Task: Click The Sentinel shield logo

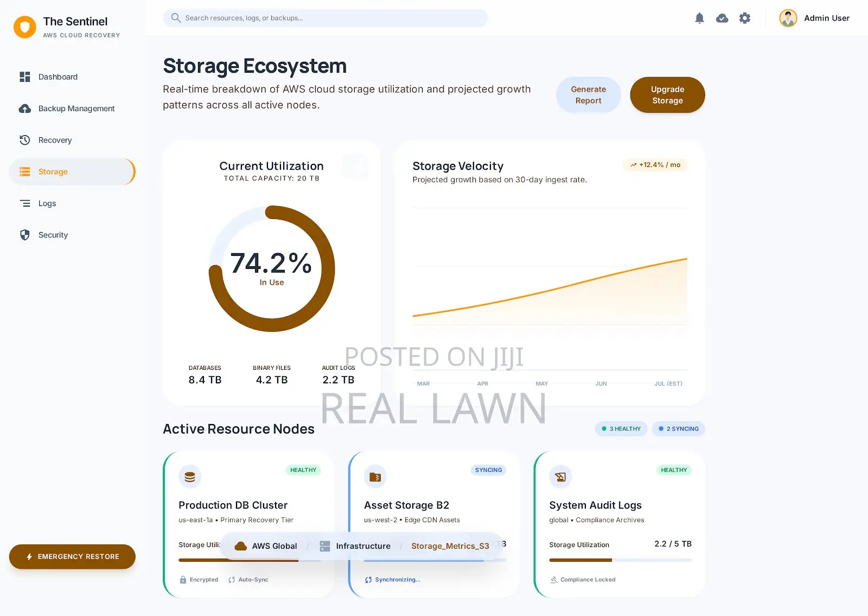Action: click(25, 27)
